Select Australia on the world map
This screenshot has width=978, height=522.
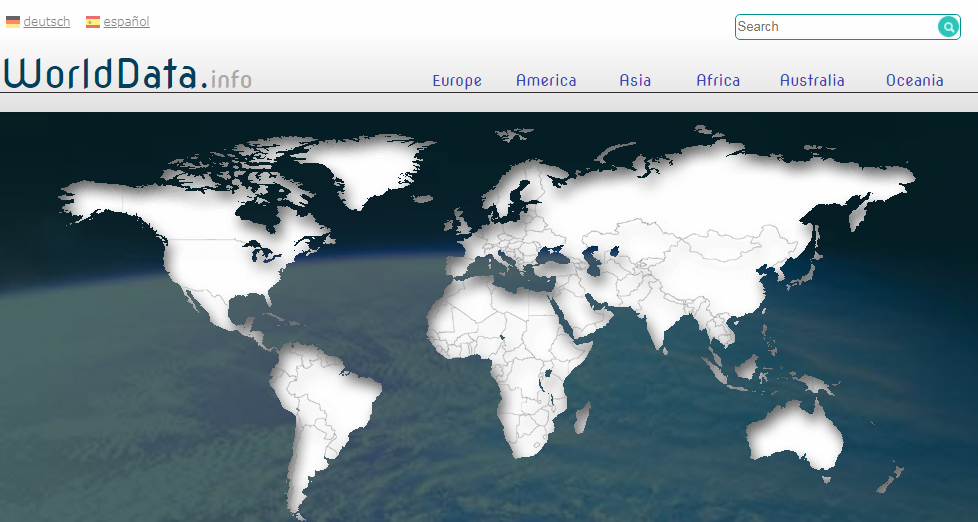click(795, 437)
